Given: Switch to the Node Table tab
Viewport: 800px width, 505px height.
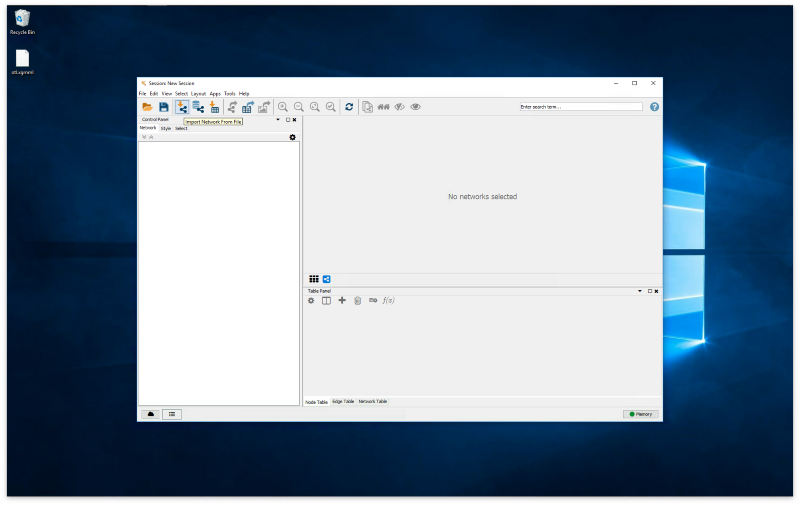Looking at the screenshot, I should coord(316,402).
